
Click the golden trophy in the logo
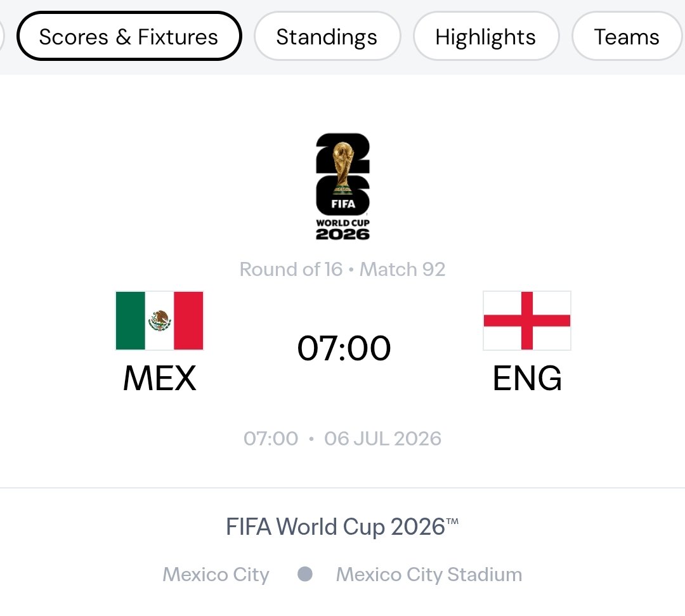point(343,168)
